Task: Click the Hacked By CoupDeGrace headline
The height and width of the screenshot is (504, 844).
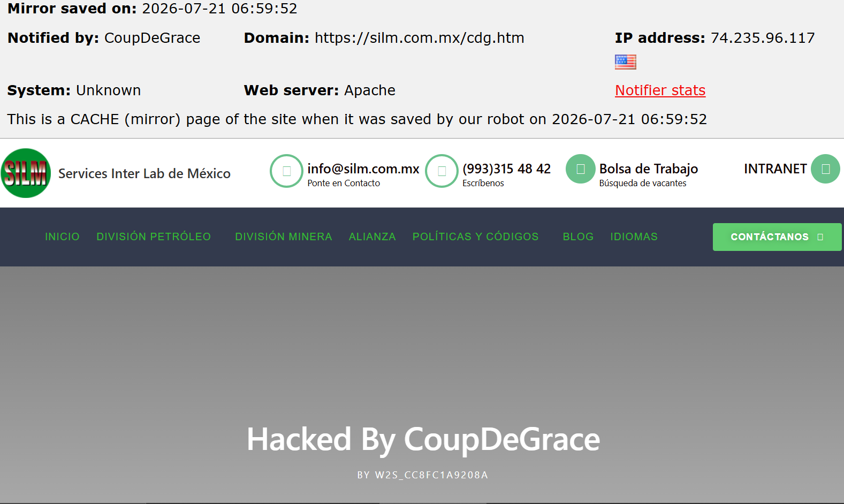Action: click(423, 440)
